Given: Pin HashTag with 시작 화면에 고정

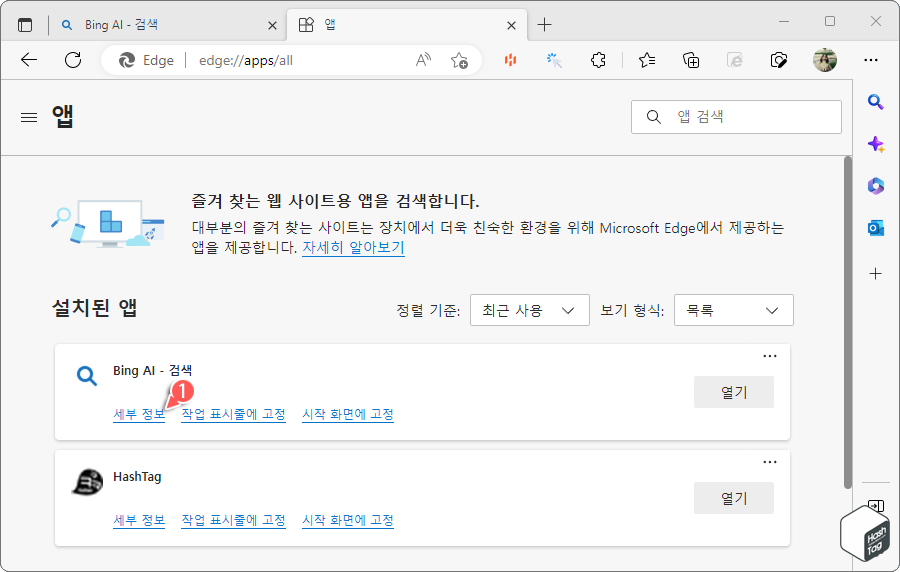Looking at the screenshot, I should [348, 520].
